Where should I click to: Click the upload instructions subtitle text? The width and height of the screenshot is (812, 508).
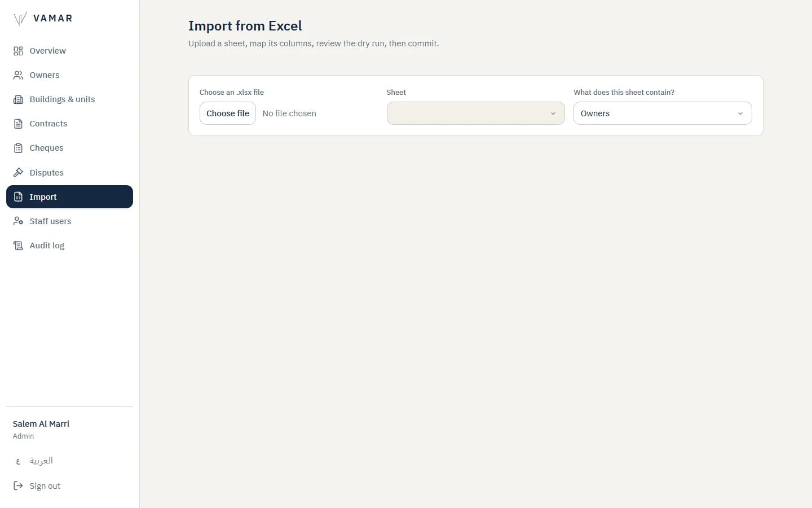[x=314, y=43]
